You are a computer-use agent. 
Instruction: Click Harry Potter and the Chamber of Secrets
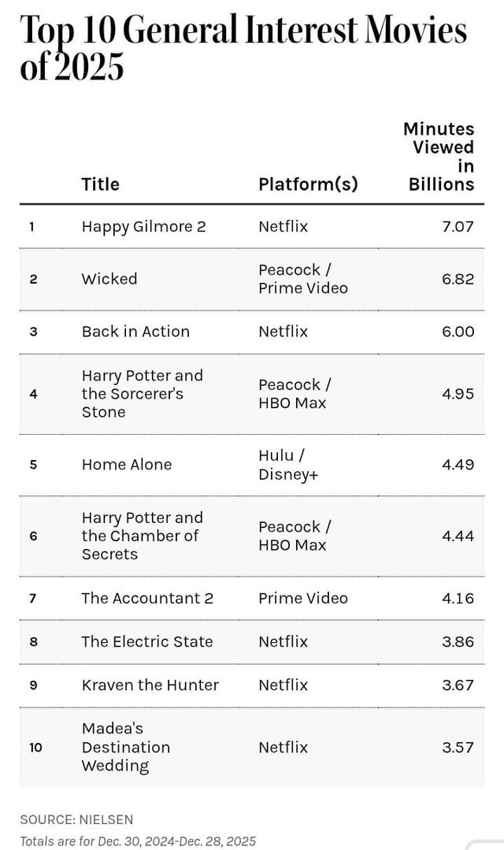pyautogui.click(x=142, y=536)
